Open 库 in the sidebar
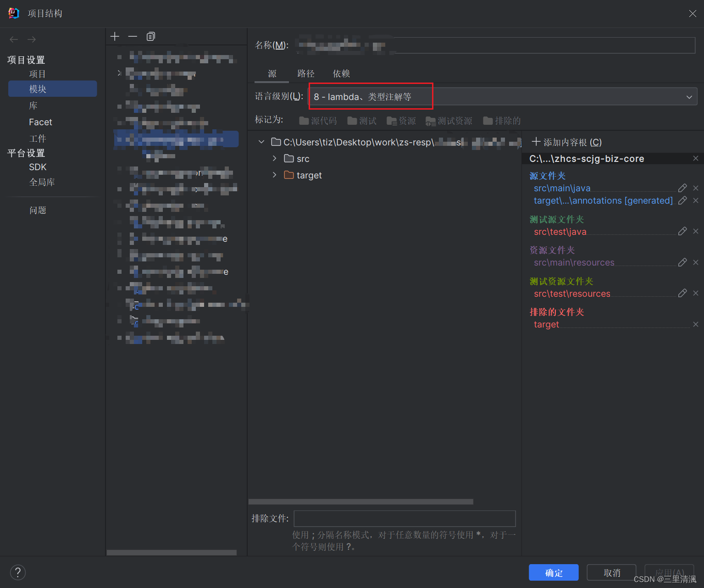This screenshot has width=704, height=588. point(33,105)
